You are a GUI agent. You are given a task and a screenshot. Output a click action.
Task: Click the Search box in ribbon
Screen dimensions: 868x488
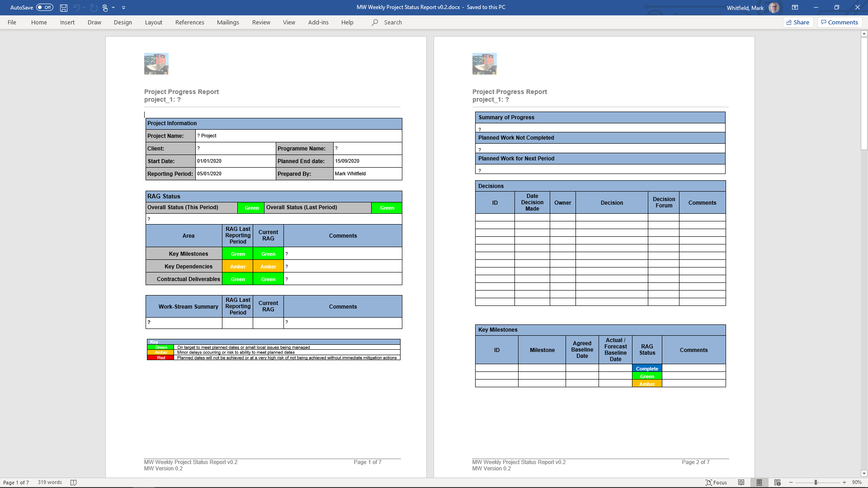click(392, 22)
